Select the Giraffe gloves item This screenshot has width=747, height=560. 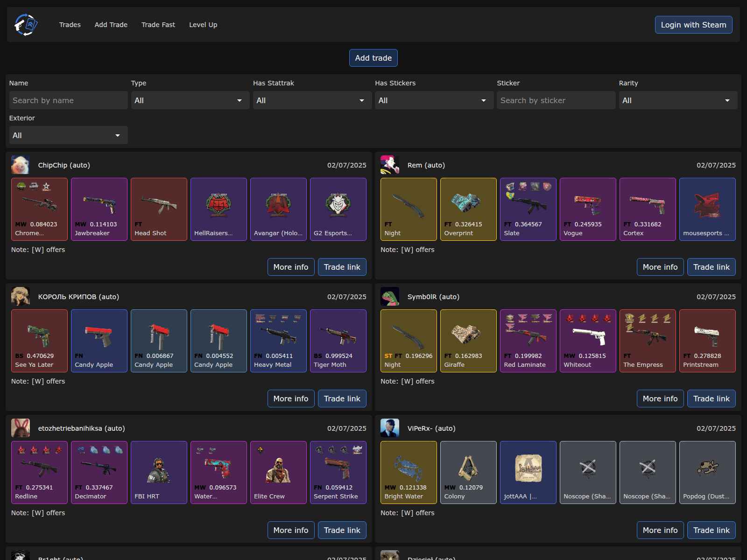coord(468,341)
